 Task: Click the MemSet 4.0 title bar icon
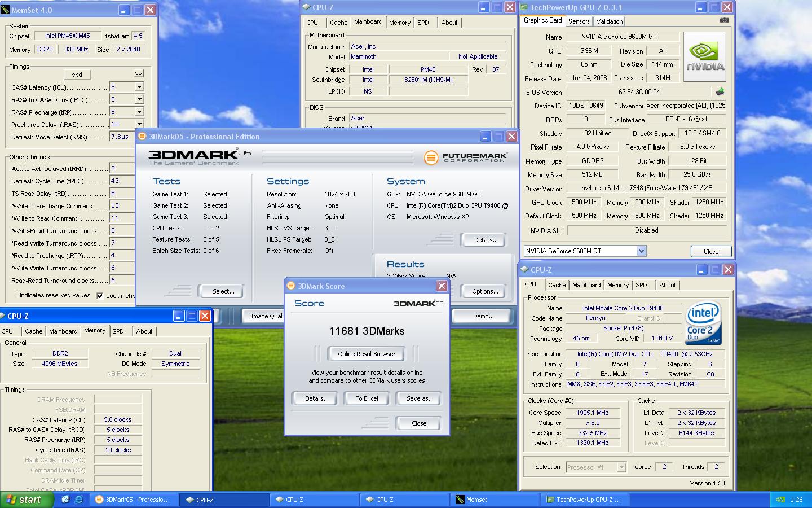click(6, 10)
